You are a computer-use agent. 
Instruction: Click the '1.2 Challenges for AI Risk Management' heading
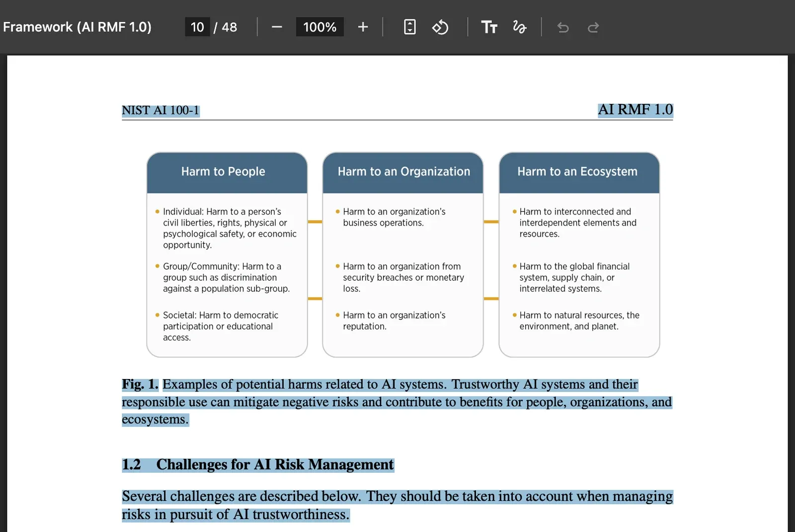258,464
